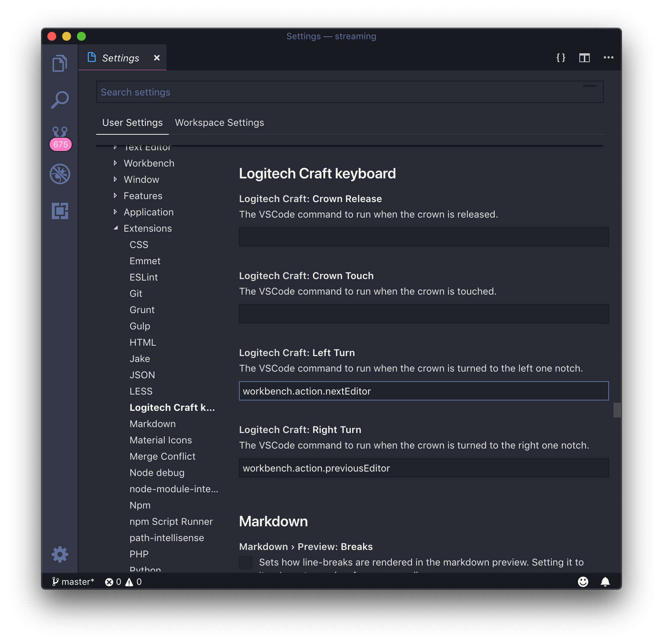
Task: Click the Crown Release command input
Action: point(424,237)
